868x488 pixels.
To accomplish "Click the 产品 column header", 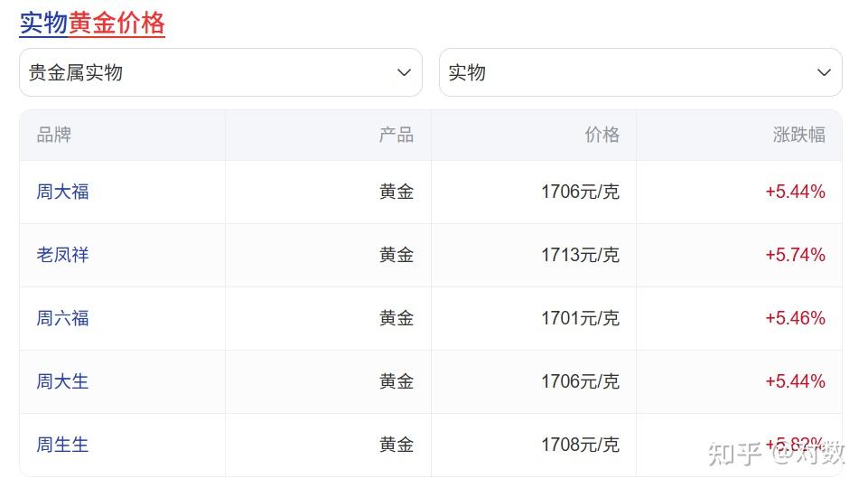I will click(396, 136).
